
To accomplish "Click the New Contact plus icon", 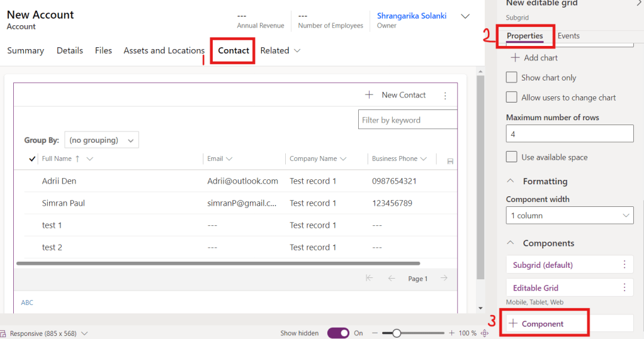I will point(369,95).
